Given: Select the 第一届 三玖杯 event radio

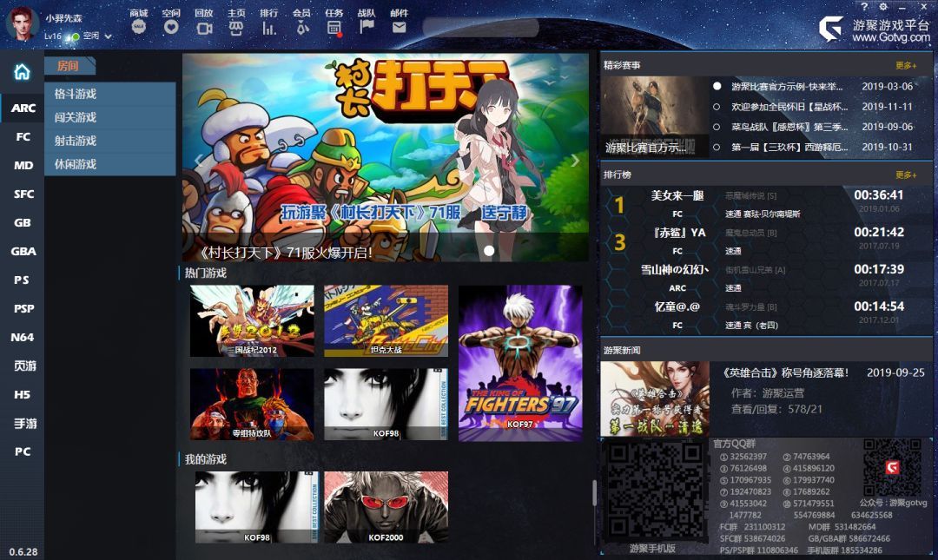Looking at the screenshot, I should click(x=717, y=147).
